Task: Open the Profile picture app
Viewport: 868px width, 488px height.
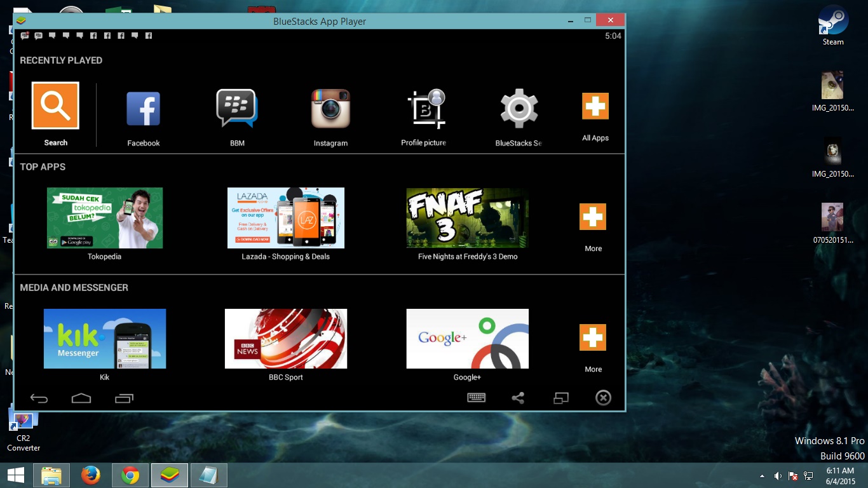Action: point(426,109)
